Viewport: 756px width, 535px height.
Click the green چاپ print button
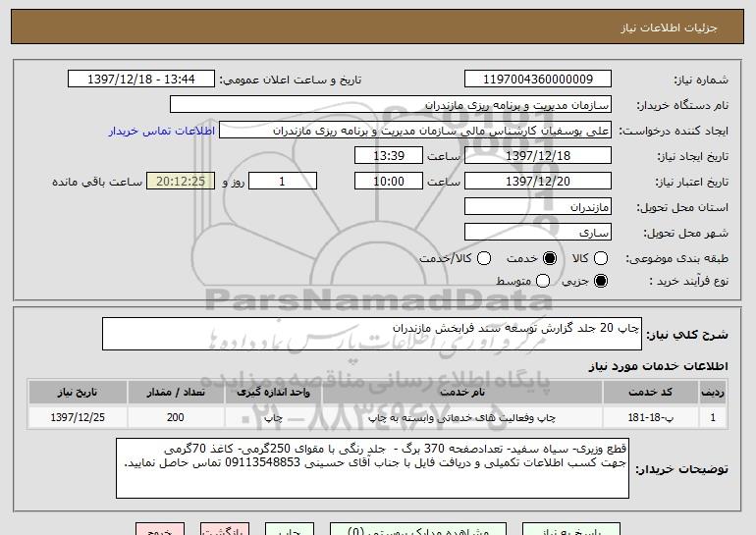pyautogui.click(x=290, y=530)
